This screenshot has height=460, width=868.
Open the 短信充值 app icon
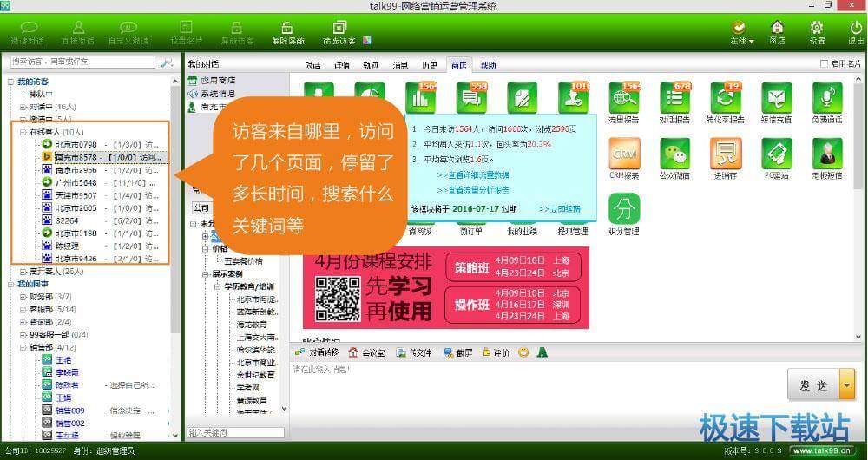click(777, 98)
